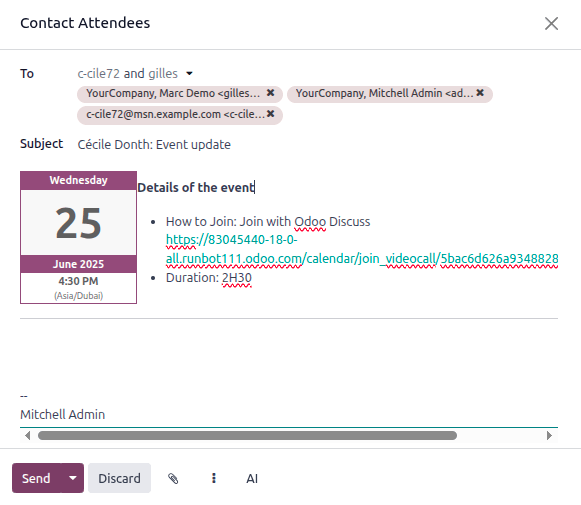
Task: Expand the recipients dropdown arrow
Action: [x=189, y=73]
